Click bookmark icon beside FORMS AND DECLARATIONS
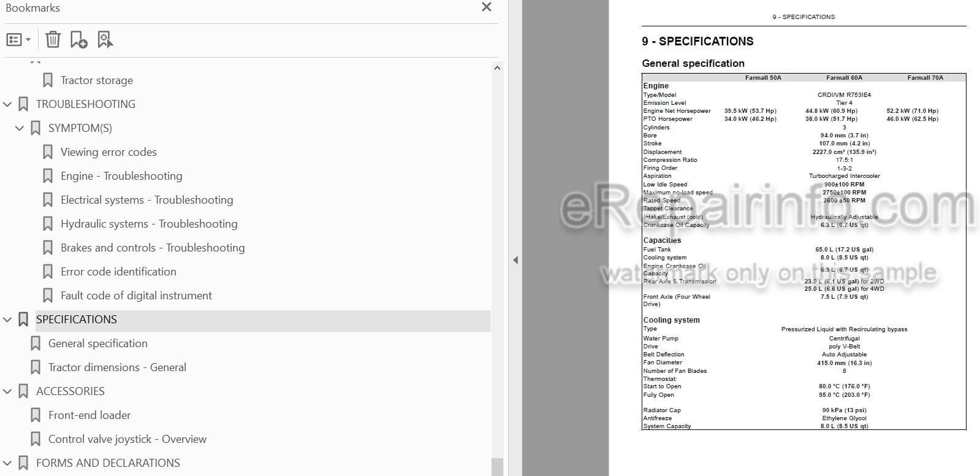The width and height of the screenshot is (980, 476). pos(23,463)
